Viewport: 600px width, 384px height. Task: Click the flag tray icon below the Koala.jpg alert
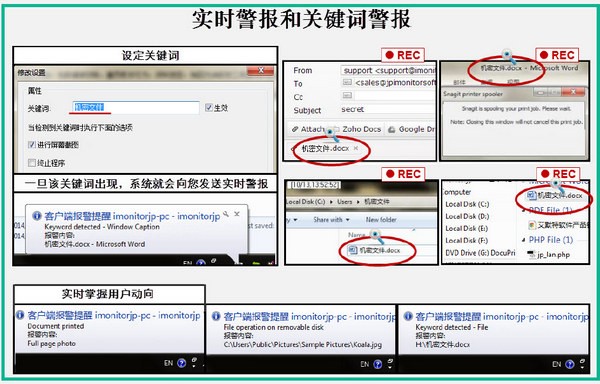pos(390,363)
